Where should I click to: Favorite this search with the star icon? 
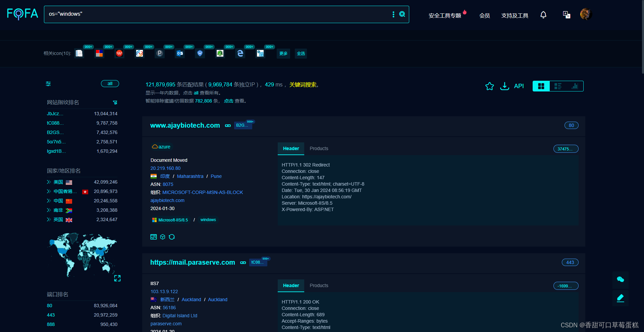coord(490,86)
